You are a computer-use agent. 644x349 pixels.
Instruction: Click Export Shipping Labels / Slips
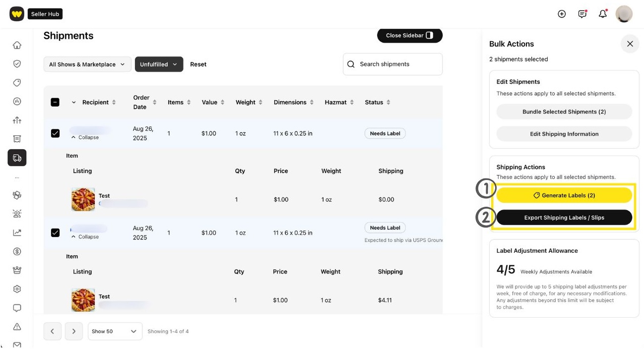click(x=564, y=217)
